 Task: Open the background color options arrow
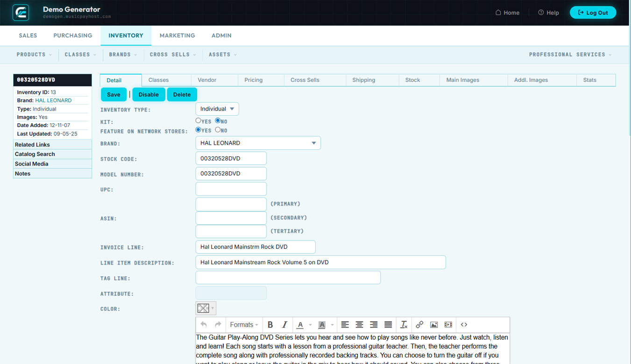(x=332, y=325)
